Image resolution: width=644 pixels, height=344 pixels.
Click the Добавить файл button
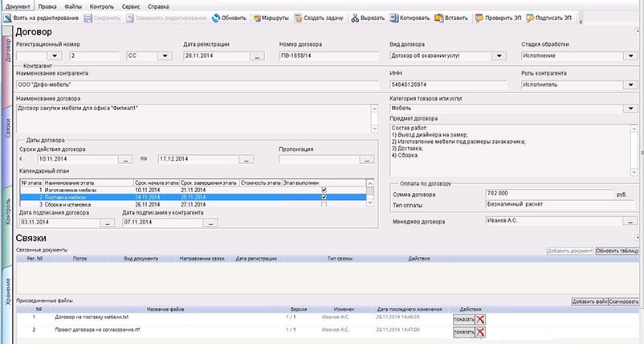coord(589,301)
